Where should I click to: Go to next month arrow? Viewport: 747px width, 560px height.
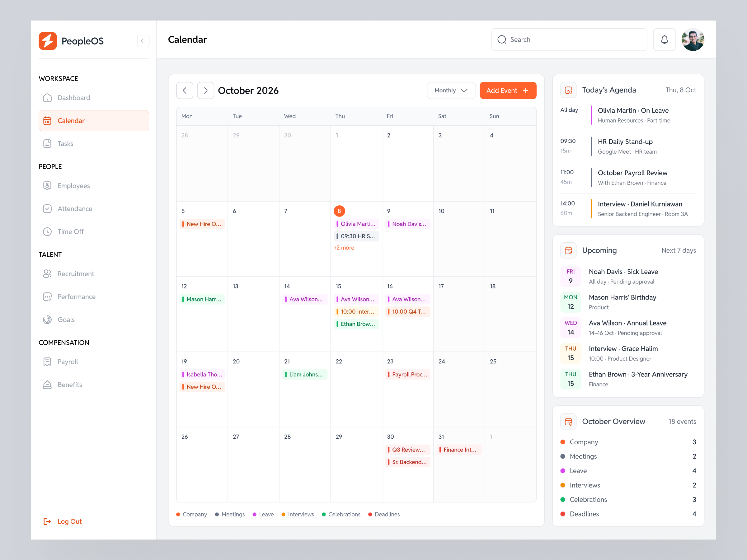click(x=205, y=91)
